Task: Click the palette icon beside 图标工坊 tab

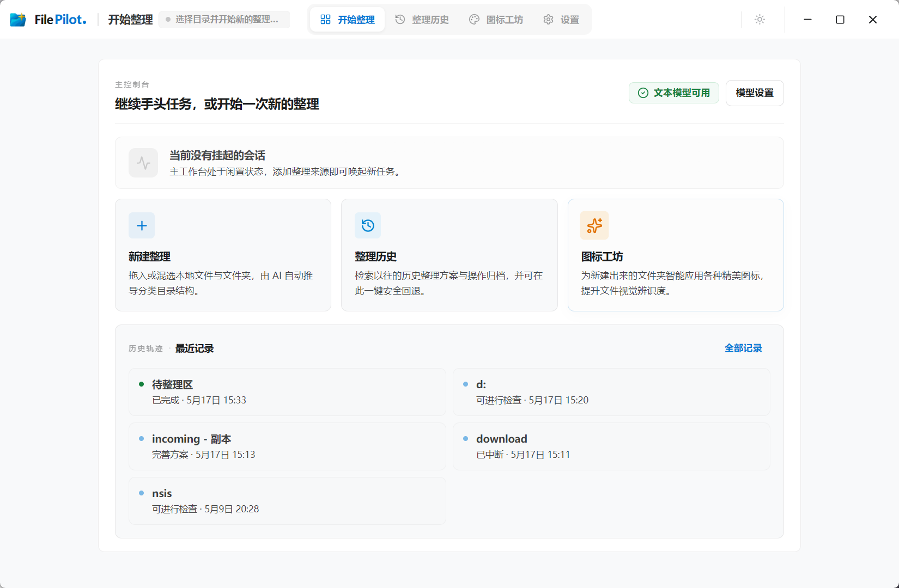Action: click(474, 20)
